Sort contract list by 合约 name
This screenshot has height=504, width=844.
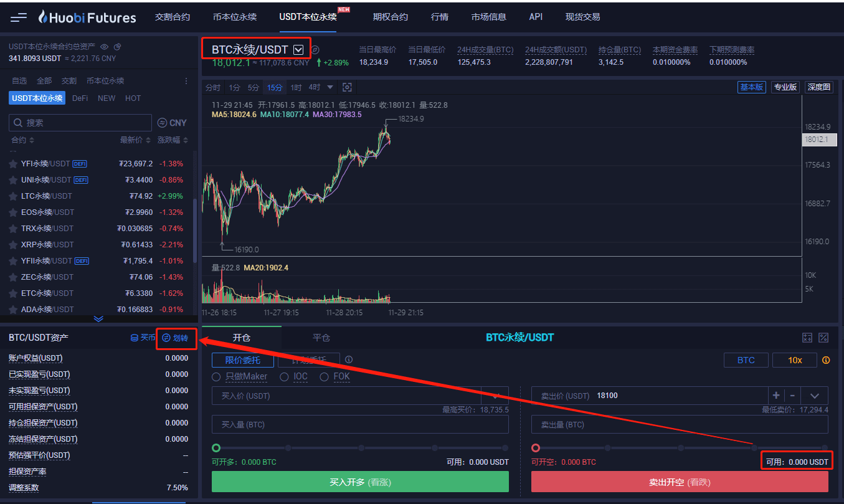(23, 140)
